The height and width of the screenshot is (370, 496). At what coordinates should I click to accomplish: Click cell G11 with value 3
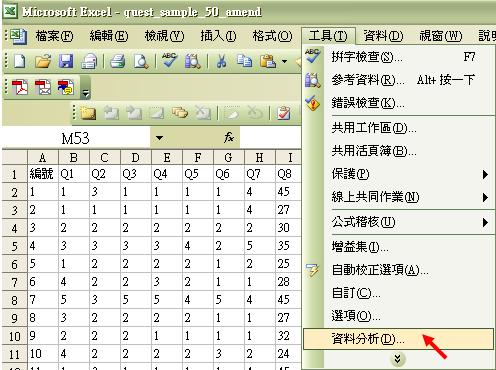pyautogui.click(x=229, y=354)
